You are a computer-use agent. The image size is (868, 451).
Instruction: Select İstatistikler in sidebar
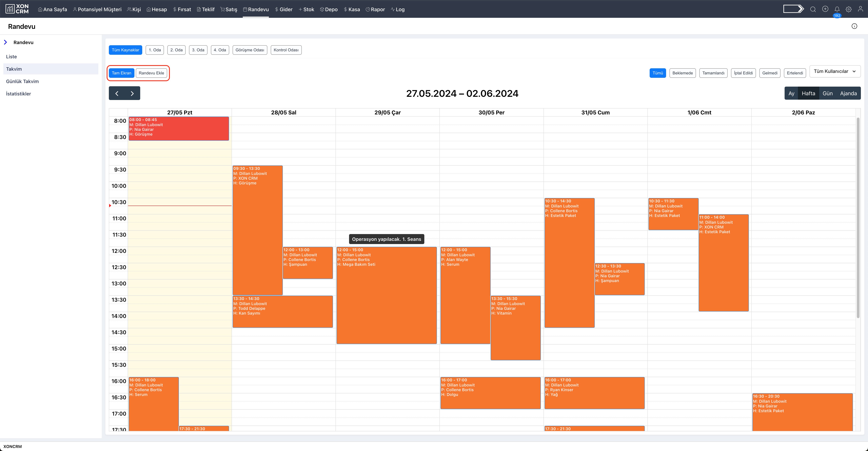51,94
